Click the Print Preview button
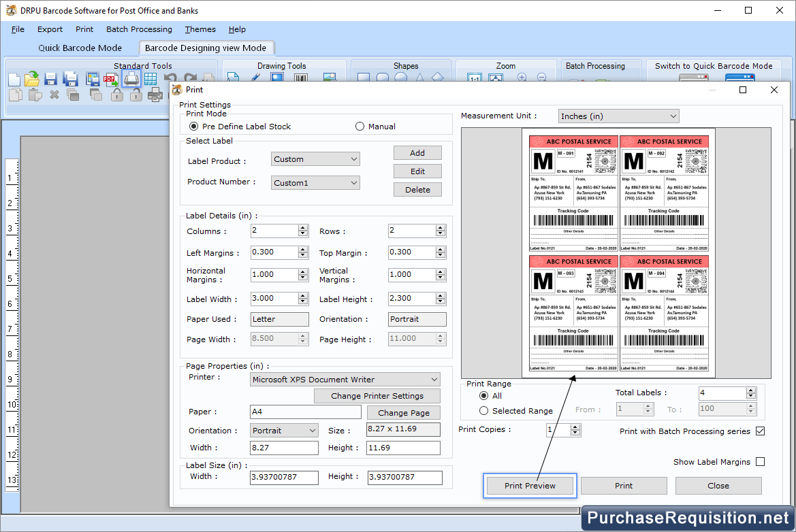The width and height of the screenshot is (796, 532). coord(529,485)
